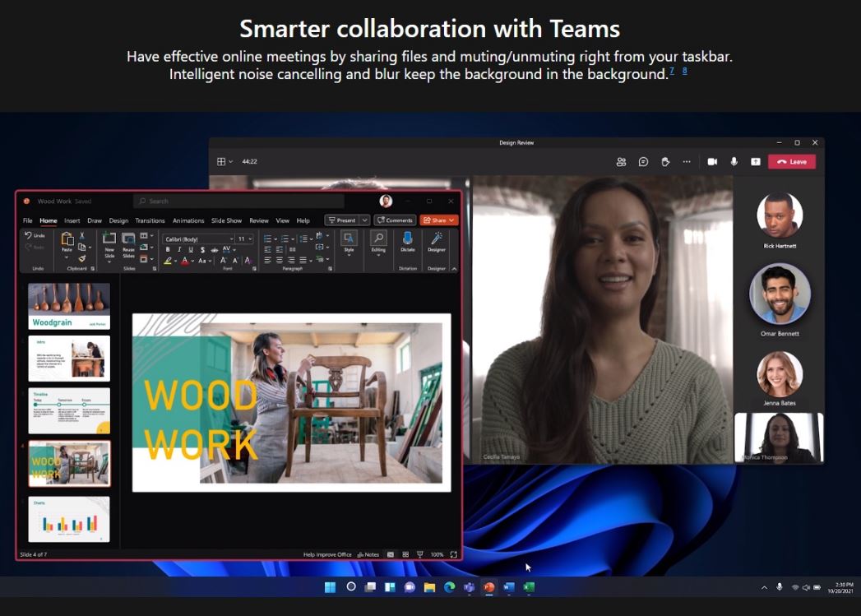Toggle the camera in Teams meeting
Viewport: 861px width, 616px height.
(712, 161)
